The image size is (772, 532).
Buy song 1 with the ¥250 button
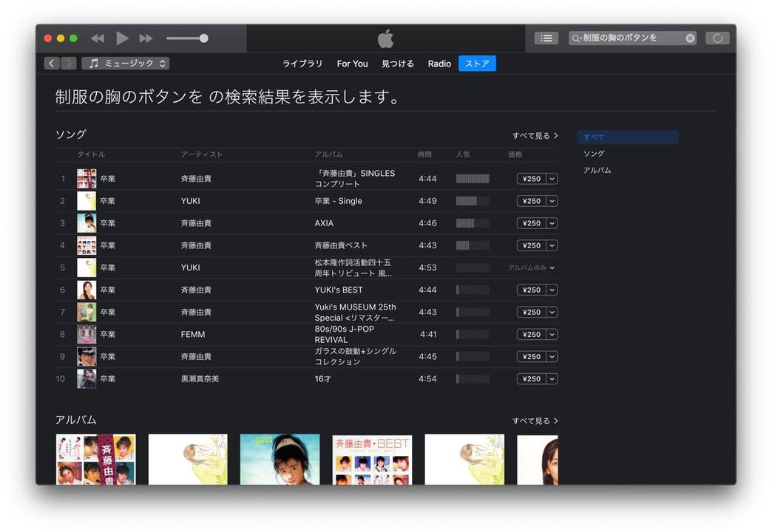pyautogui.click(x=531, y=179)
